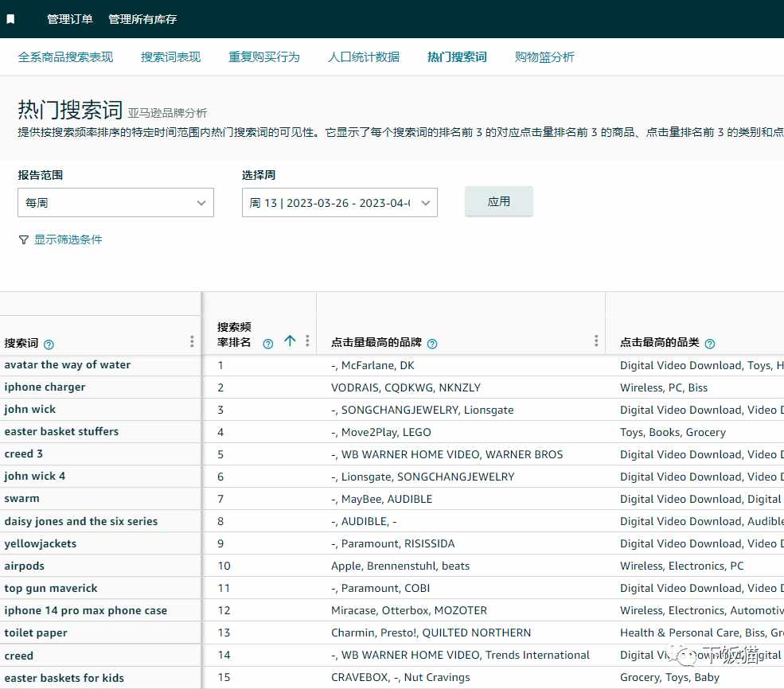This screenshot has width=784, height=689.
Task: Select search term 'easter baskets for kids'
Action: coord(64,678)
